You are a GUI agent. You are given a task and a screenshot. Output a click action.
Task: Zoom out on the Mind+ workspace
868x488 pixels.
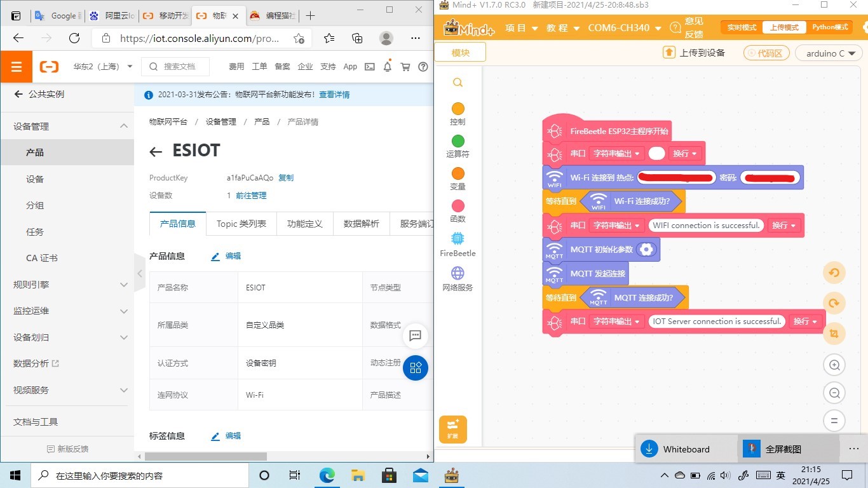[x=834, y=393]
